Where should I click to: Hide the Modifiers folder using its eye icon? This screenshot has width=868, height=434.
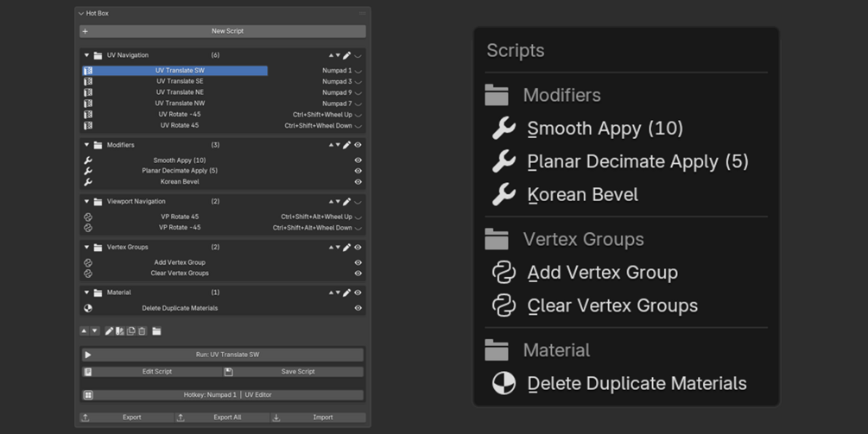[x=358, y=145]
